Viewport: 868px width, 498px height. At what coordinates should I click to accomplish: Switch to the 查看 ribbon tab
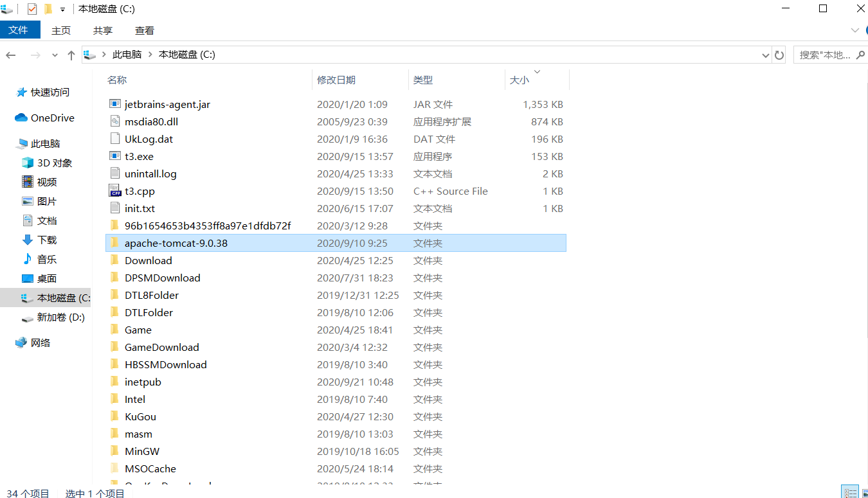[x=145, y=30]
